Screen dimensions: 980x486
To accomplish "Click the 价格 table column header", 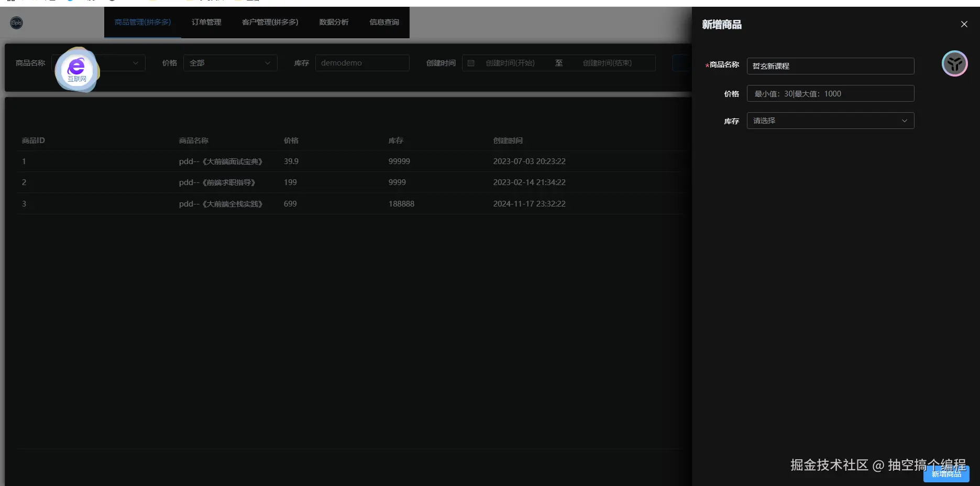I will (291, 141).
